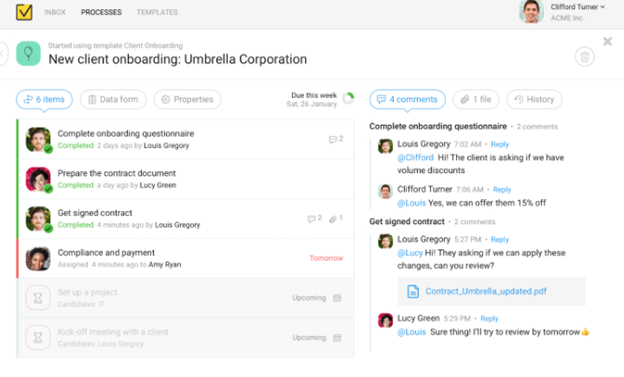Reply to Louis Gregory 5:27 PM comment

pyautogui.click(x=500, y=239)
